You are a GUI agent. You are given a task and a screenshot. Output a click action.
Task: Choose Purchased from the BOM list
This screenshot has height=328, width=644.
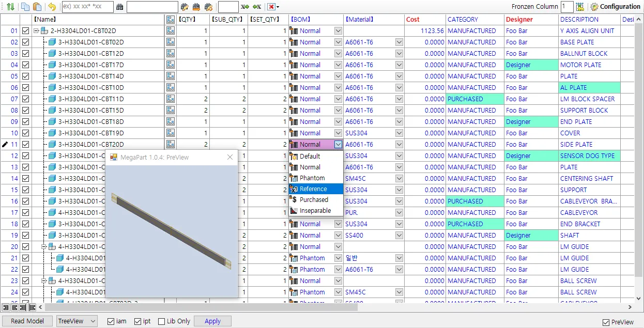316,199
